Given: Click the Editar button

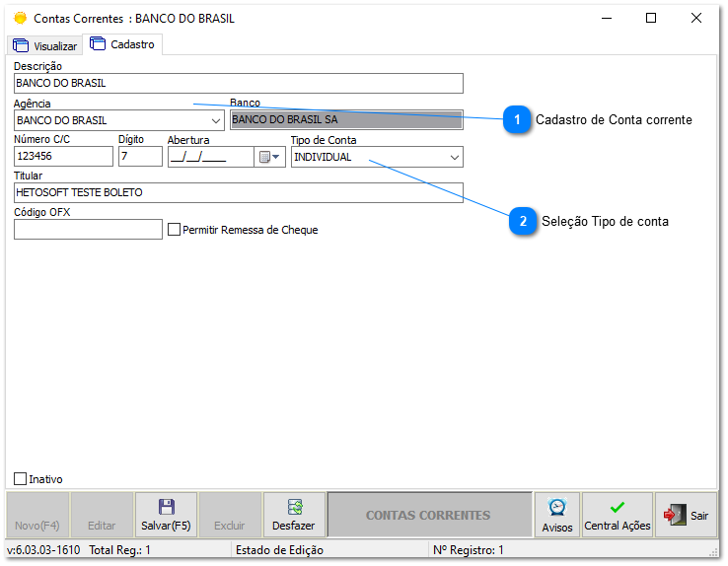Looking at the screenshot, I should pos(102,515).
